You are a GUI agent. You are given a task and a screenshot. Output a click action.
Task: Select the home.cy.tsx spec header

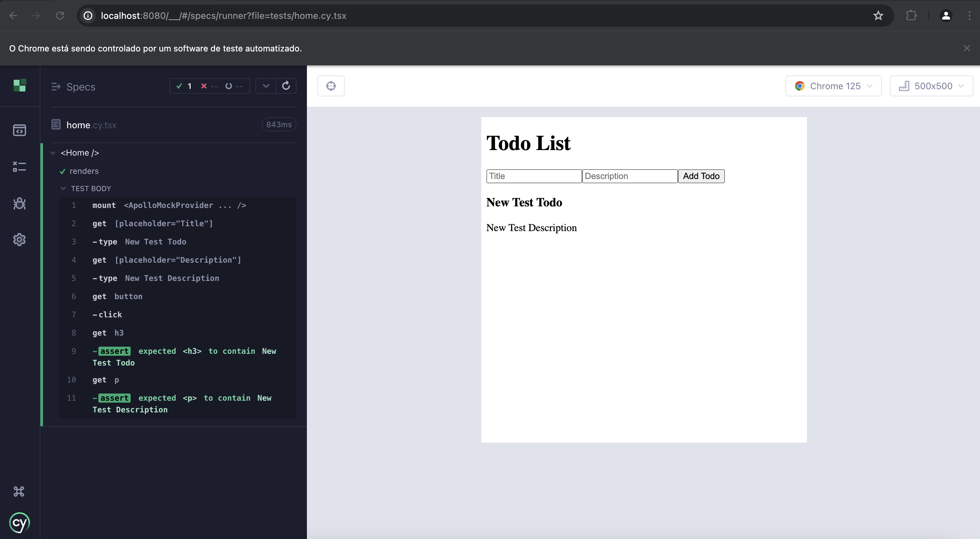click(91, 125)
